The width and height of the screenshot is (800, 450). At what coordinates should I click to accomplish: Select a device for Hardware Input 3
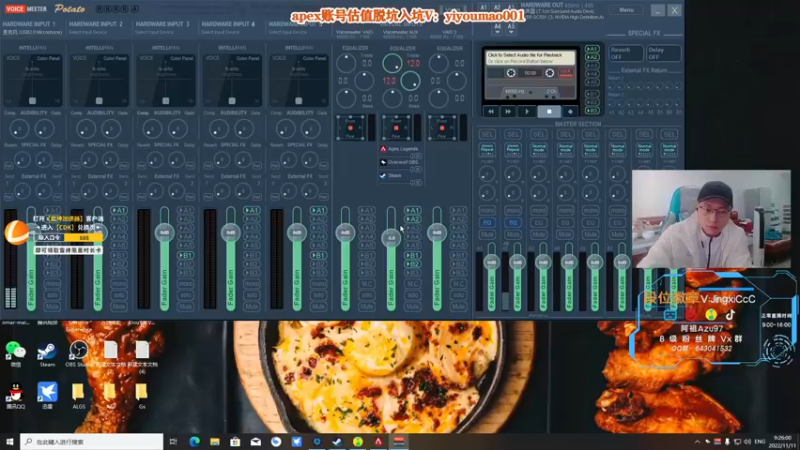tap(155, 32)
